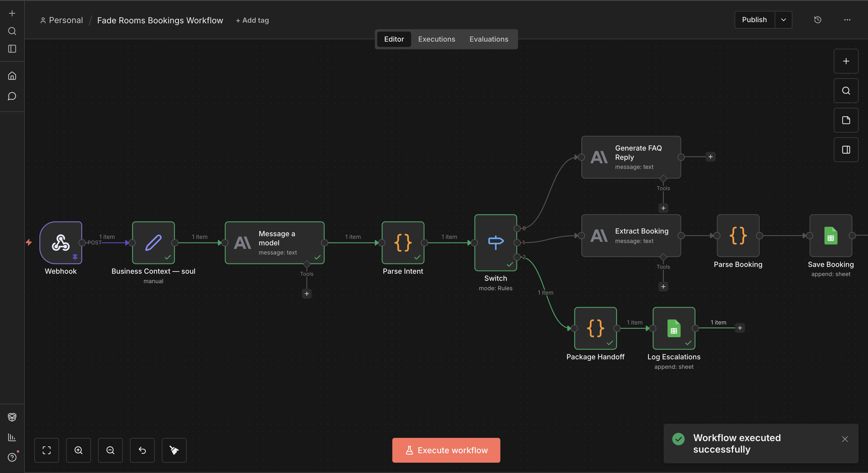Open the Package Handoff code node
This screenshot has height=473, width=868.
(595, 328)
